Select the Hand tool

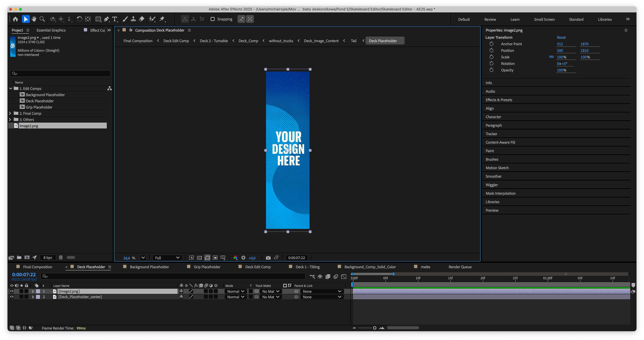coord(34,19)
